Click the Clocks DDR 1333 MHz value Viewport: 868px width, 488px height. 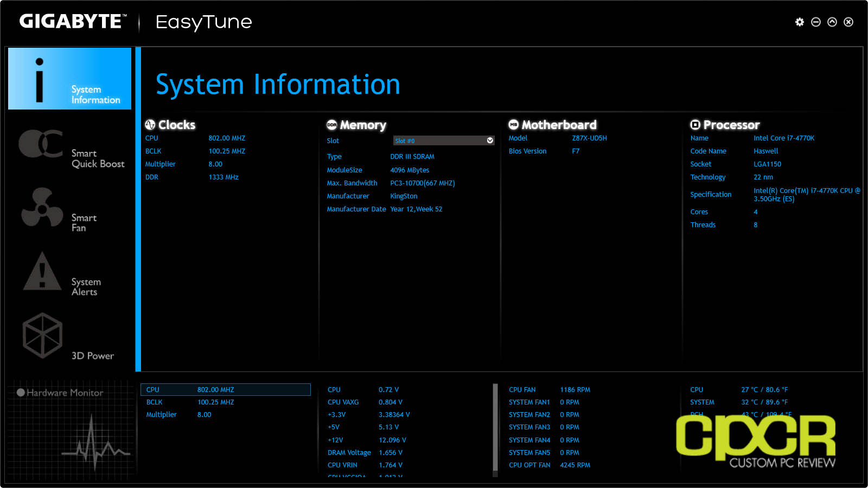click(x=224, y=177)
